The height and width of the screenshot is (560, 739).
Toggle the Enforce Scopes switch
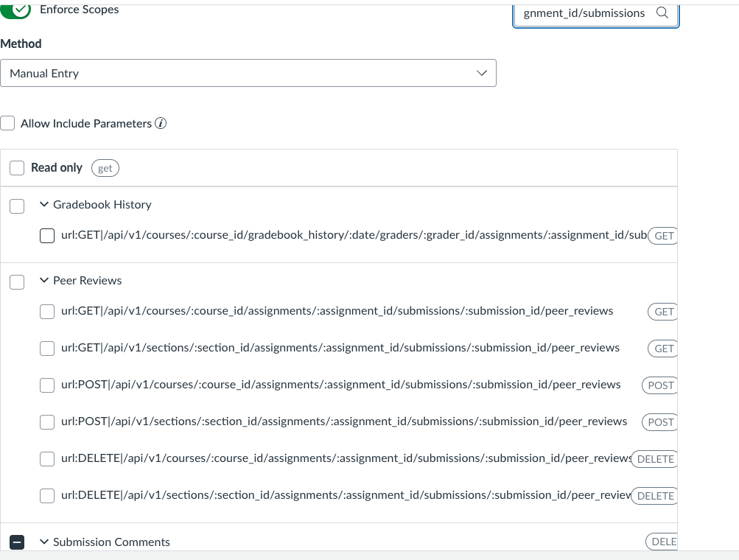point(15,11)
